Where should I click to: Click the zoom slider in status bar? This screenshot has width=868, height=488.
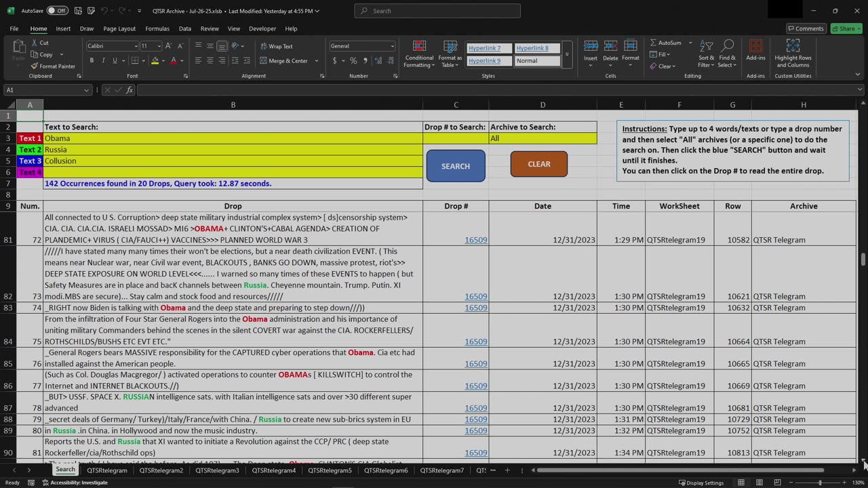pyautogui.click(x=819, y=483)
